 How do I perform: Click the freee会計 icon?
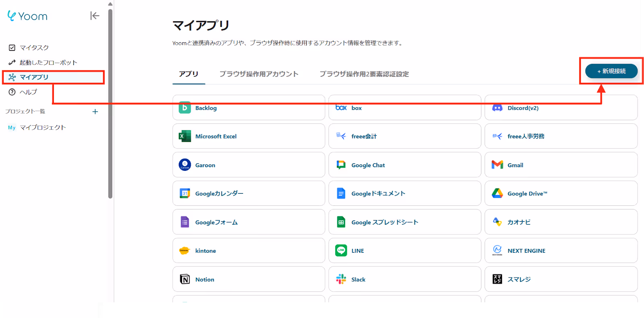(x=341, y=136)
